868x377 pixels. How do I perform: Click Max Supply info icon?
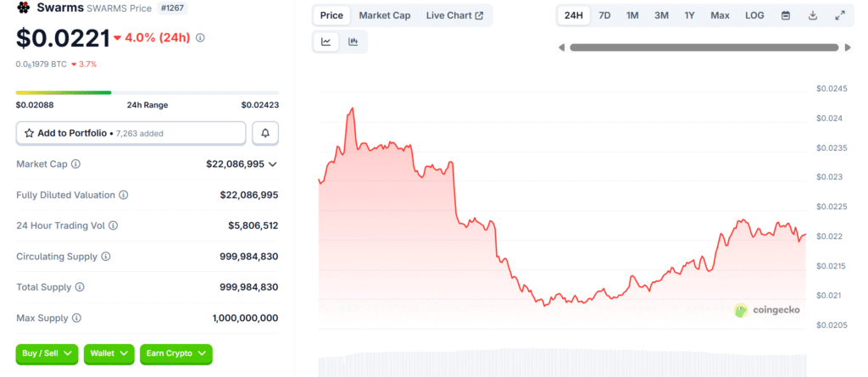[x=76, y=318]
